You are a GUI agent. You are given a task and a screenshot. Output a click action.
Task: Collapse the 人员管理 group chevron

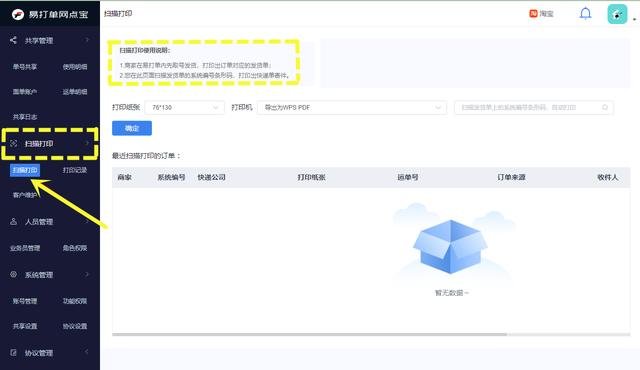[x=87, y=222]
